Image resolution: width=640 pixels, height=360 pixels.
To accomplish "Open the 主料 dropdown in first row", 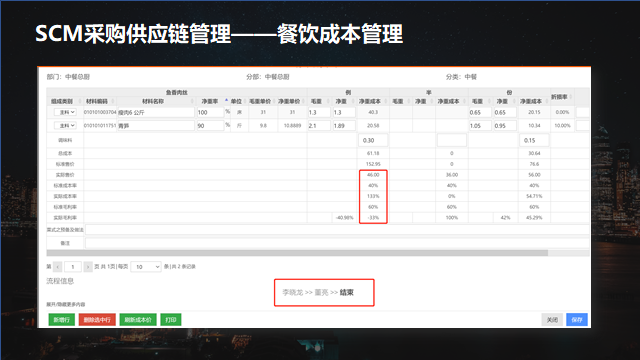I will coord(65,112).
